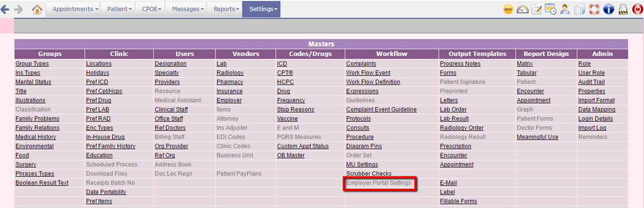The image size is (644, 208).
Task: Click the Home house icon
Action: coord(37,9)
